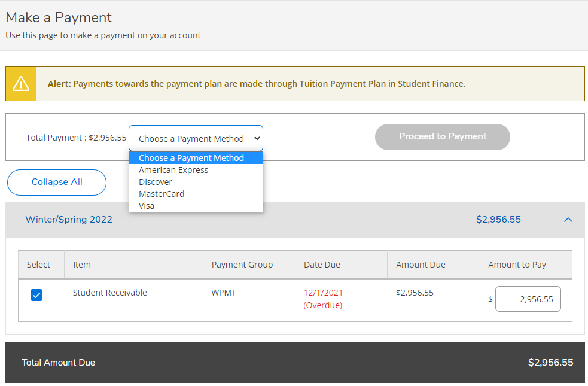Click the Amount Due column header
The image size is (588, 386).
(x=420, y=264)
